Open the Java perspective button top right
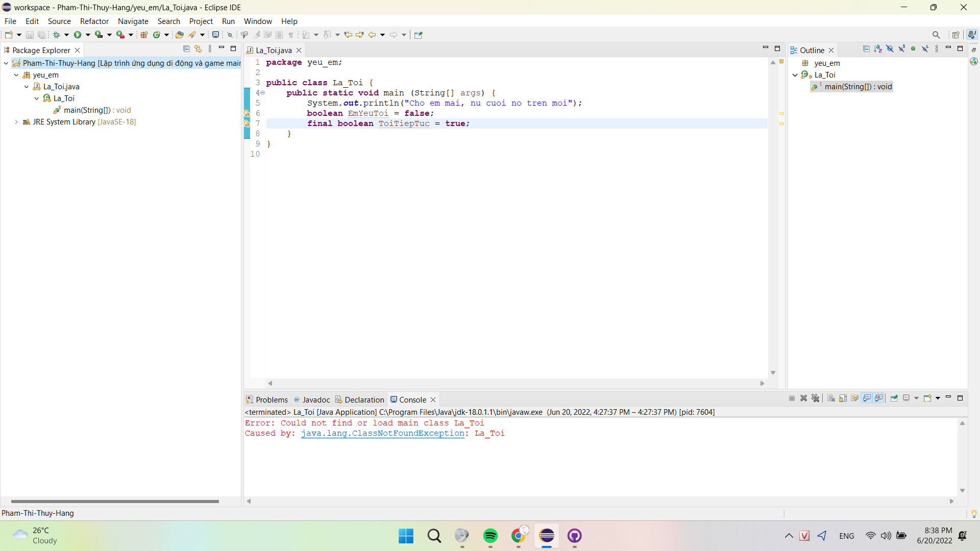 972,34
